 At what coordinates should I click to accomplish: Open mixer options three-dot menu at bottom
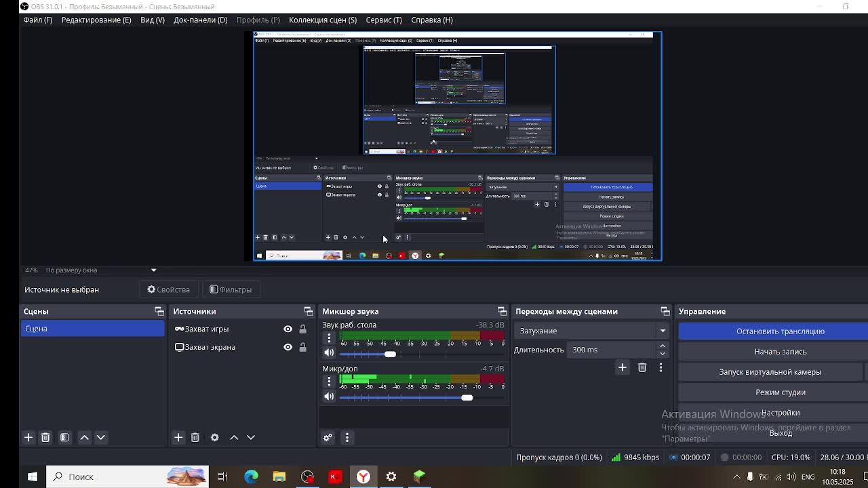347,437
